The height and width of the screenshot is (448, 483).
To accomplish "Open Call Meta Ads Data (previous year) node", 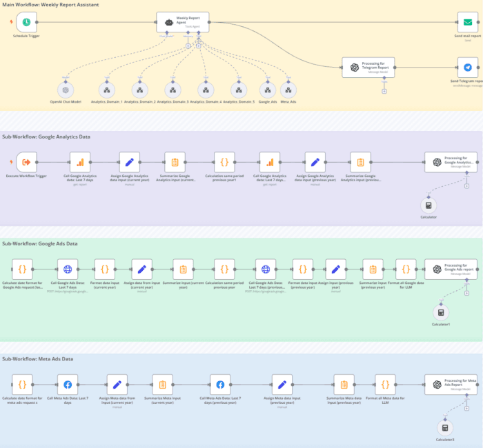I will tap(220, 385).
